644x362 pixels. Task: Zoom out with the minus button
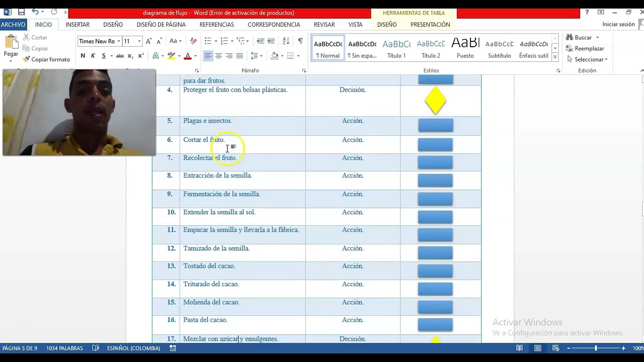569,348
